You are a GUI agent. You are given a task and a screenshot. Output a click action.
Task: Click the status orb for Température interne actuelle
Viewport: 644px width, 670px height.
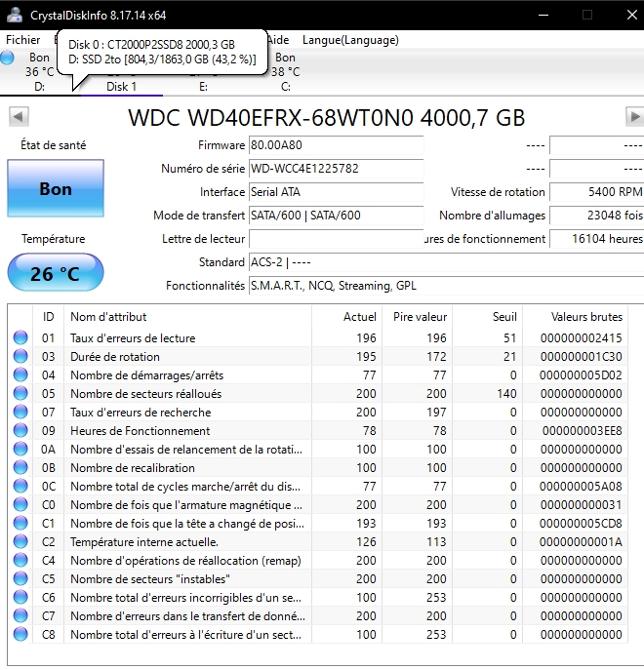[20, 542]
